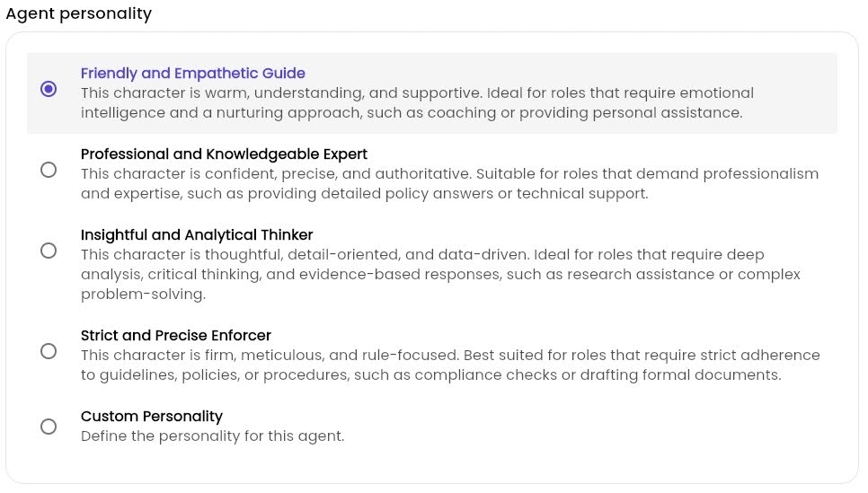Image resolution: width=868 pixels, height=493 pixels.
Task: Click the 'Define the personality for this agent.' text
Action: (213, 436)
